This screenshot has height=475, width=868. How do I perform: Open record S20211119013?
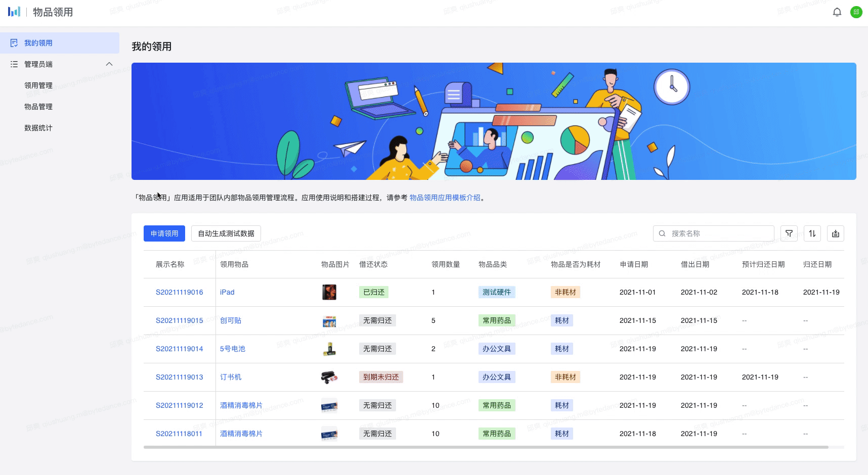pos(179,377)
